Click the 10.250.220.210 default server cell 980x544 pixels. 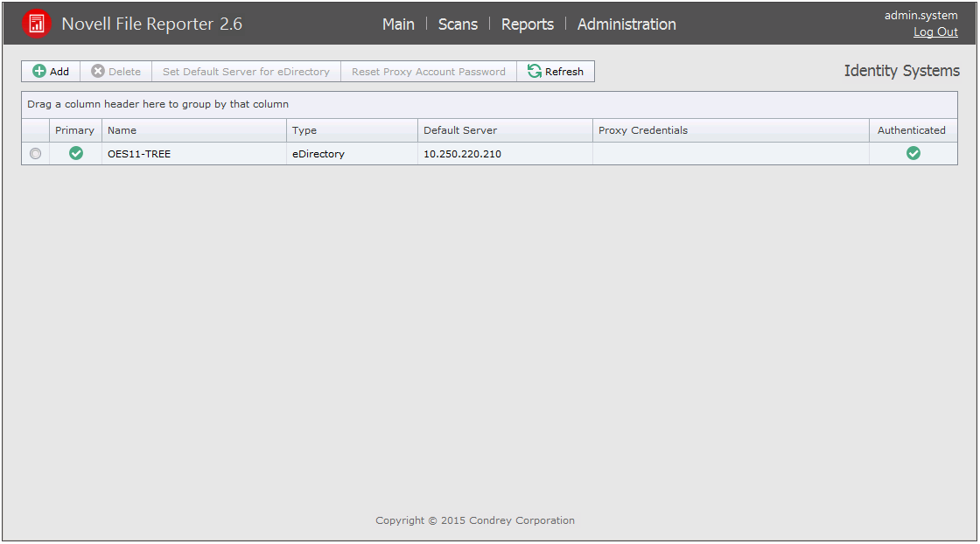(462, 154)
